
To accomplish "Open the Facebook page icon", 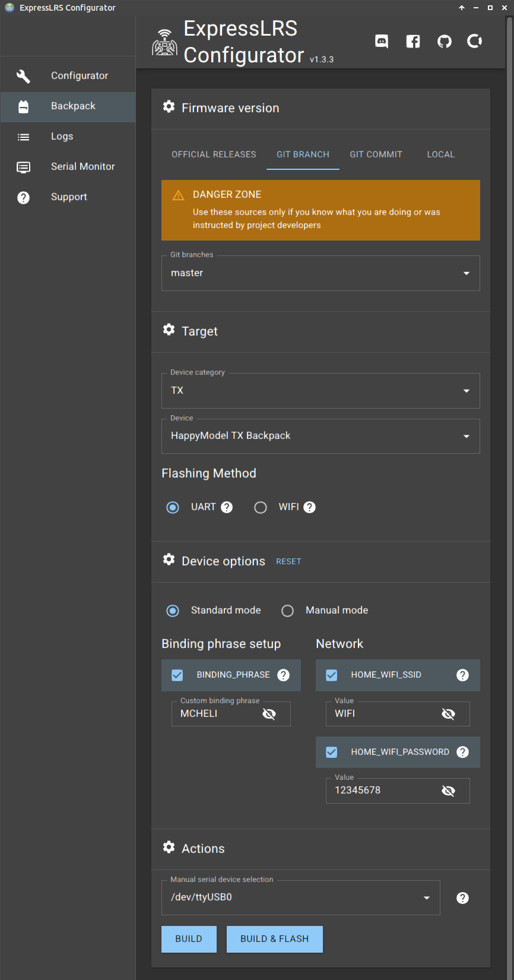I will click(x=413, y=42).
